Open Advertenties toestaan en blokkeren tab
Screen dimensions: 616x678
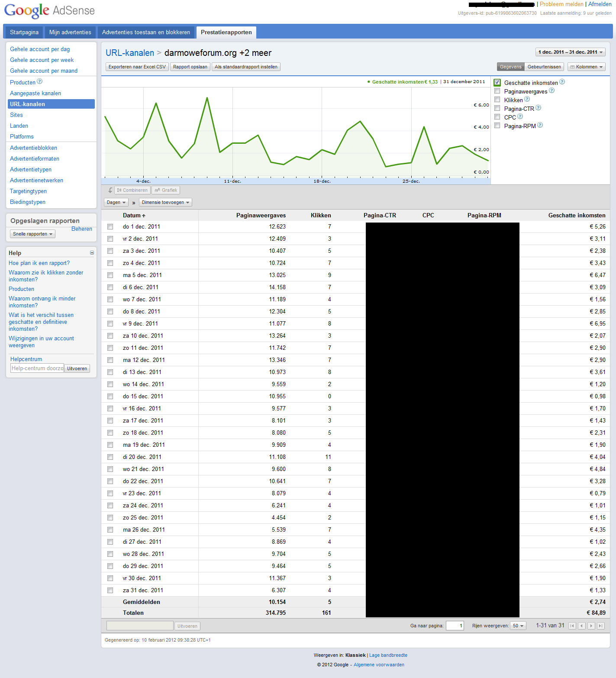pyautogui.click(x=146, y=32)
